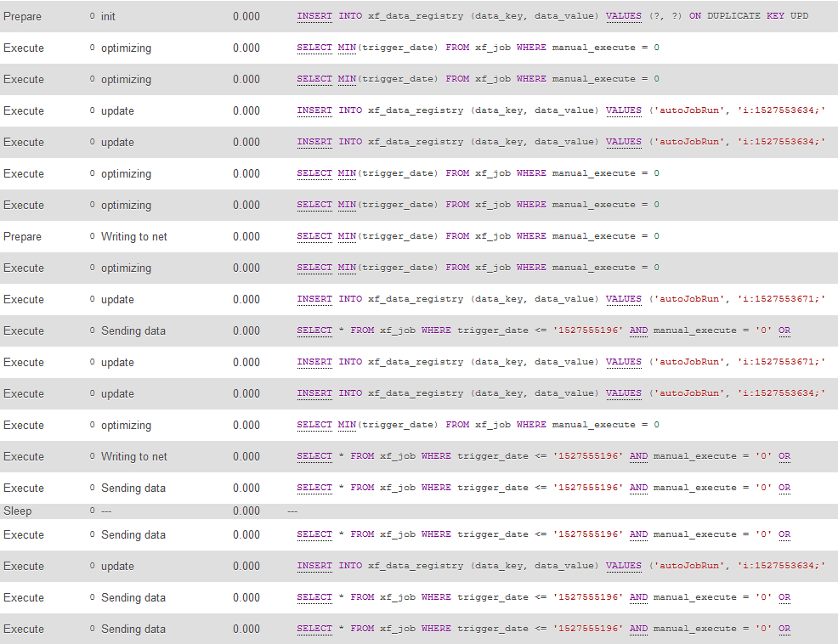Click SELECT keyword in Execute 'Writing to net' row

click(314, 456)
